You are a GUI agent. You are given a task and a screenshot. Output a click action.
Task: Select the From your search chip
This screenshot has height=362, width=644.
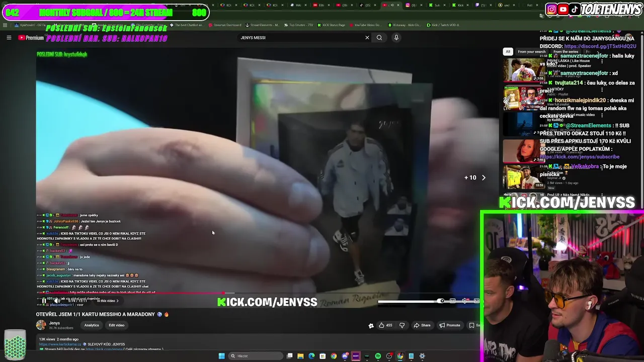(x=531, y=51)
